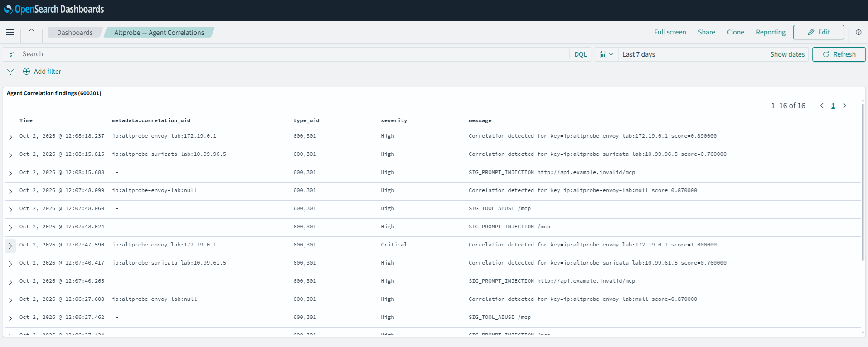Click the panel vertical scrollbar
This screenshot has height=347, width=868.
(x=863, y=181)
